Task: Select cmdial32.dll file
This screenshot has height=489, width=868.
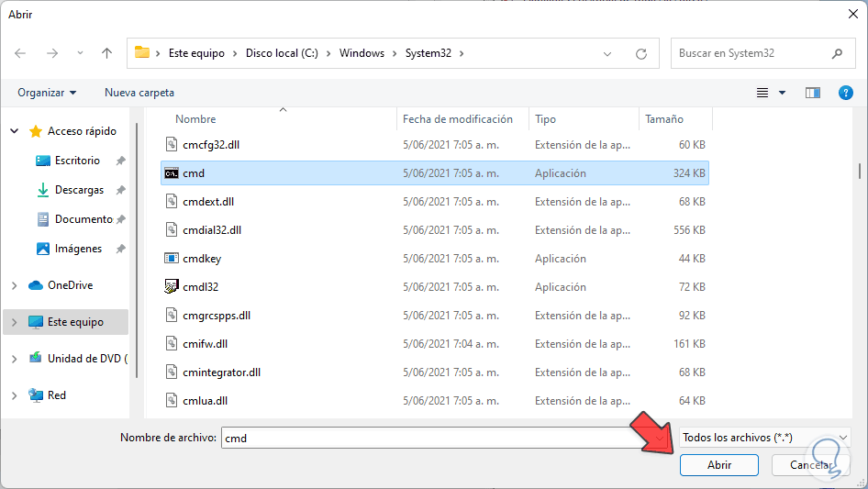Action: tap(212, 230)
